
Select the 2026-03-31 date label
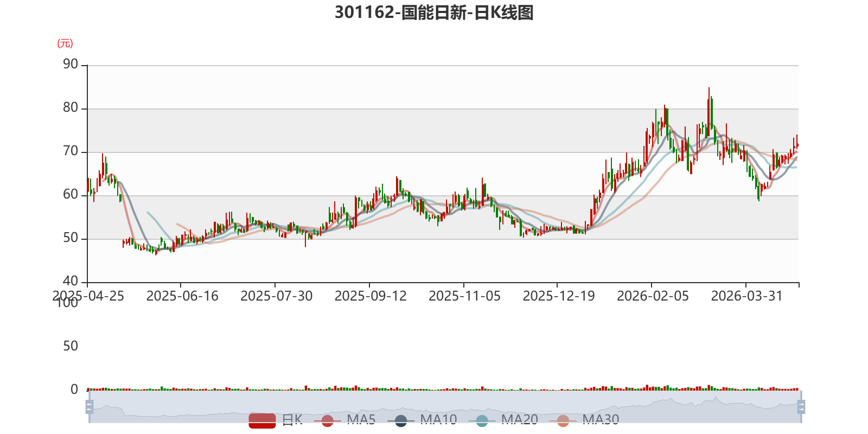tap(747, 296)
